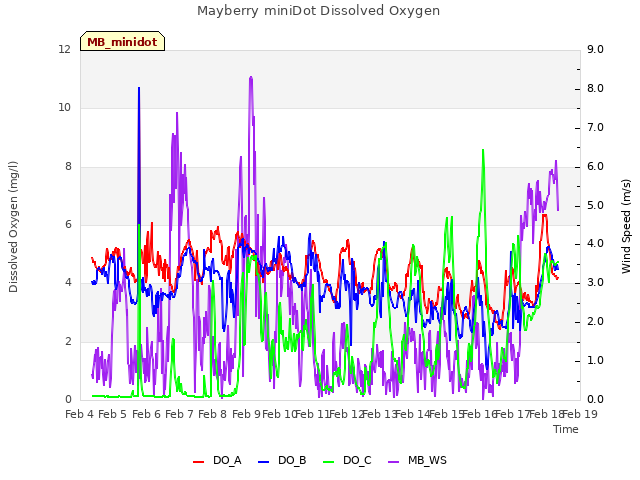Click the Feb 19 date tick label
Image resolution: width=640 pixels, height=480 pixels.
580,414
